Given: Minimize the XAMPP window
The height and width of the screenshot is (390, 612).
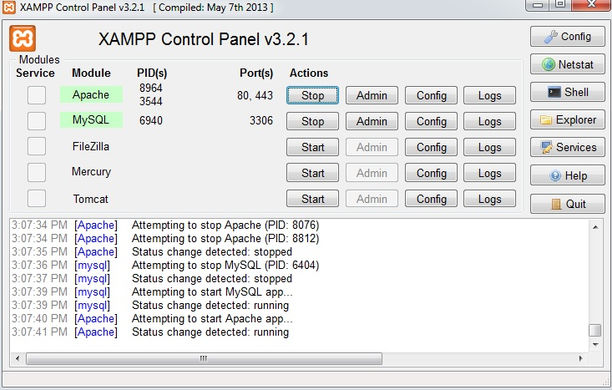Looking at the screenshot, I should (538, 5).
